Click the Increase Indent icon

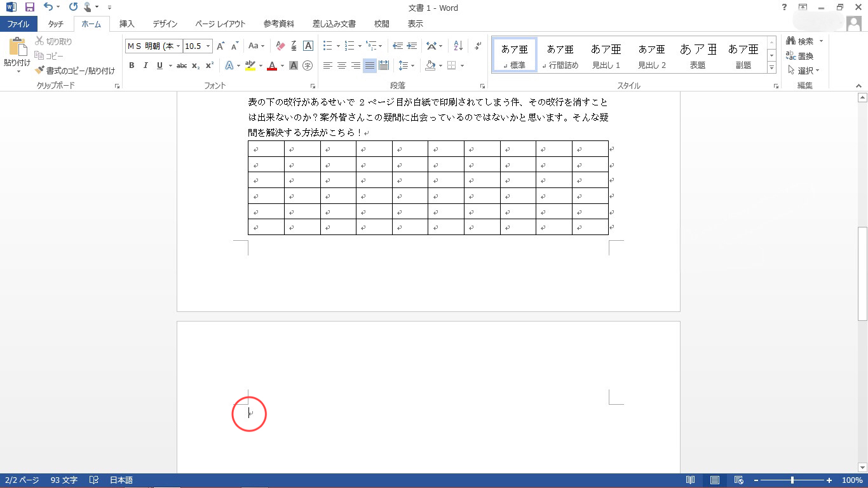pyautogui.click(x=412, y=46)
